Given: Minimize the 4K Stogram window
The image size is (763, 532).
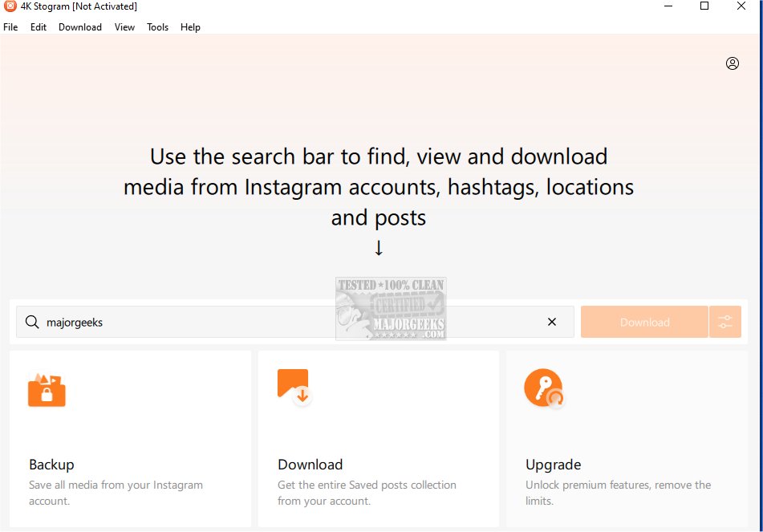Looking at the screenshot, I should 668,6.
